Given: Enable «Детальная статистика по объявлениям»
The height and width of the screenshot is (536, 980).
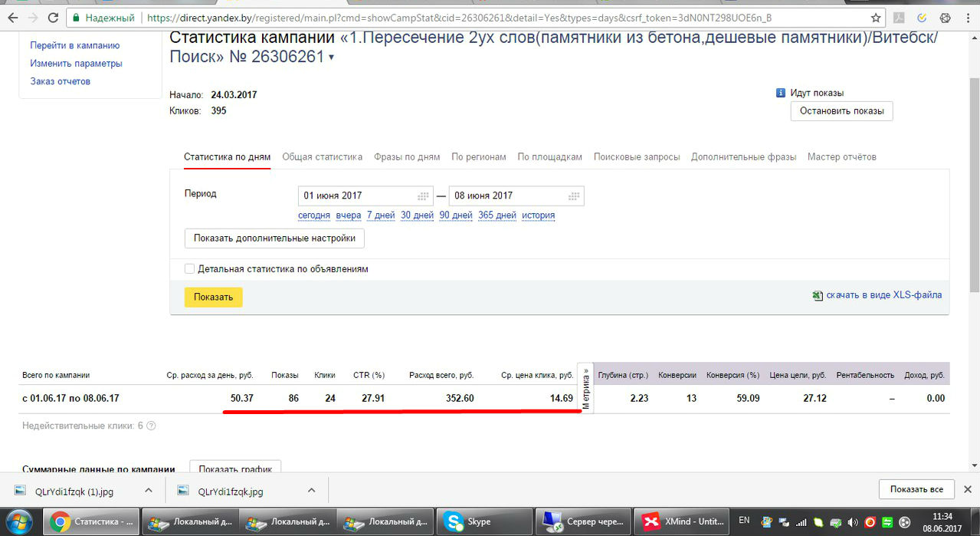Looking at the screenshot, I should (188, 269).
